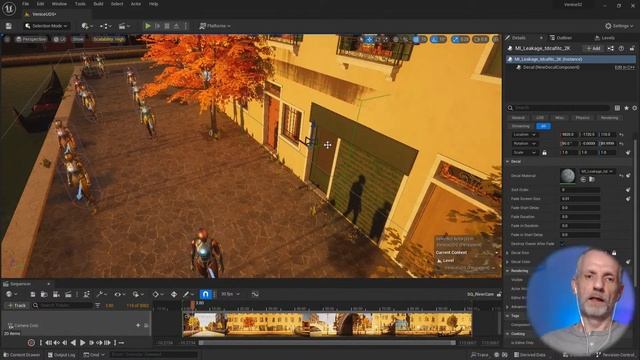Select the Physics filter category
The image size is (640, 360).
pos(582,118)
